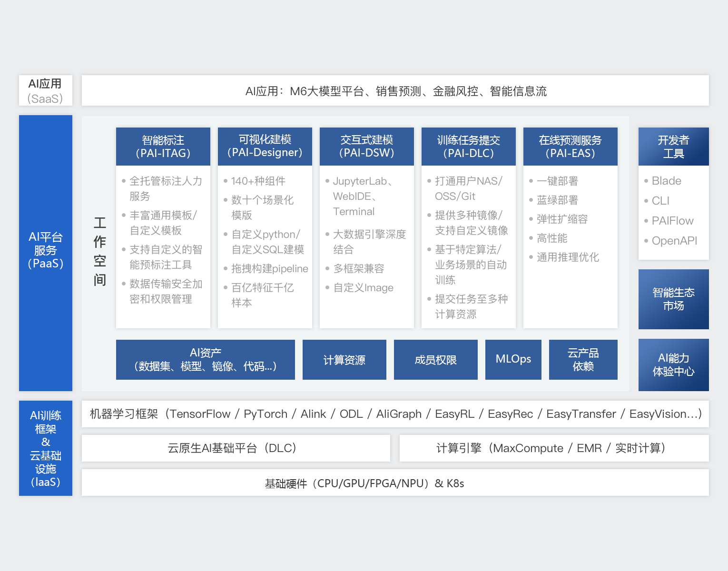This screenshot has width=728, height=571.
Task: Click the AI平台服务 (PaaS) sidebar block
Action: [x=46, y=253]
